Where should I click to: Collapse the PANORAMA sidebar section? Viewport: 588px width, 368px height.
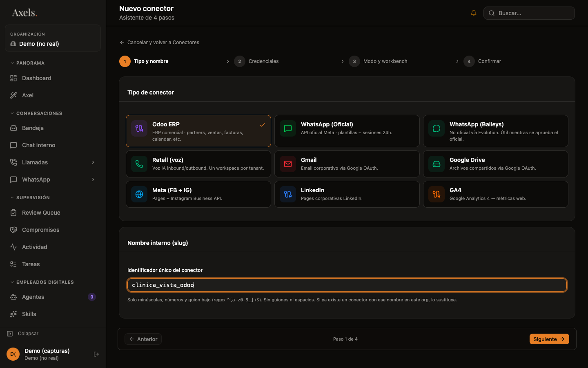pyautogui.click(x=27, y=63)
